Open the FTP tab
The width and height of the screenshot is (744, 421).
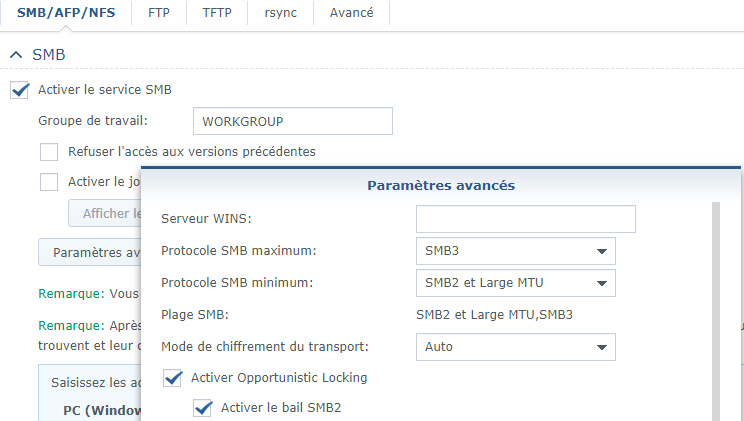(158, 12)
